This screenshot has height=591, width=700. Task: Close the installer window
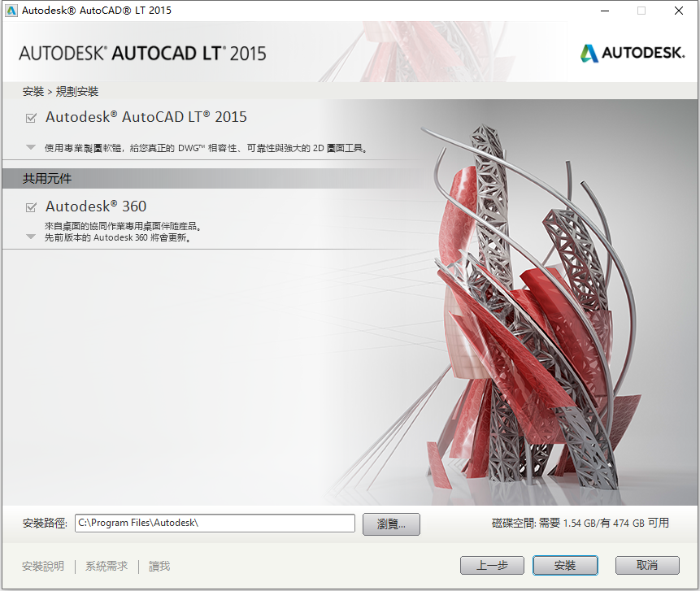pos(679,11)
